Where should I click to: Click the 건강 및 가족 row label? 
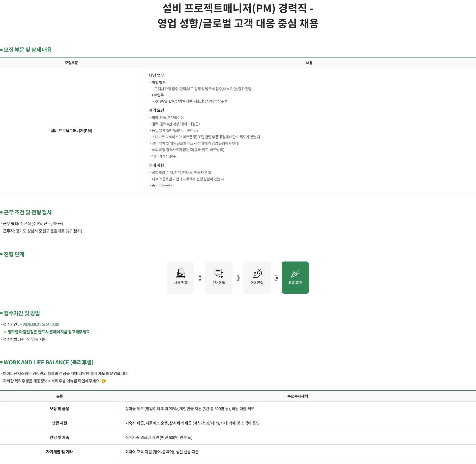point(59,437)
